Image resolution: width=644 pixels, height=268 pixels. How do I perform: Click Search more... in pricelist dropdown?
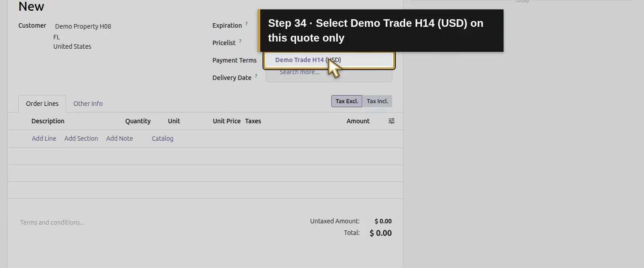click(300, 72)
